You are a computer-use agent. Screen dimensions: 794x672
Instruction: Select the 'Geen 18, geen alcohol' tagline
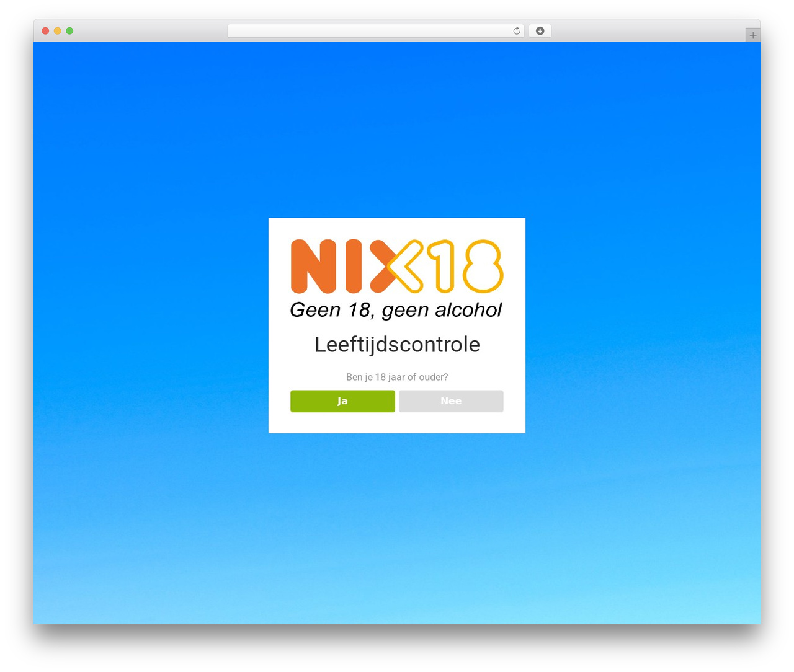point(396,310)
